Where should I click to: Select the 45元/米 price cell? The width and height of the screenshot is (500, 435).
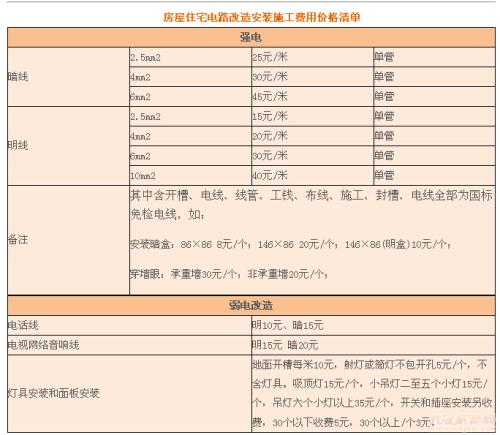312,97
